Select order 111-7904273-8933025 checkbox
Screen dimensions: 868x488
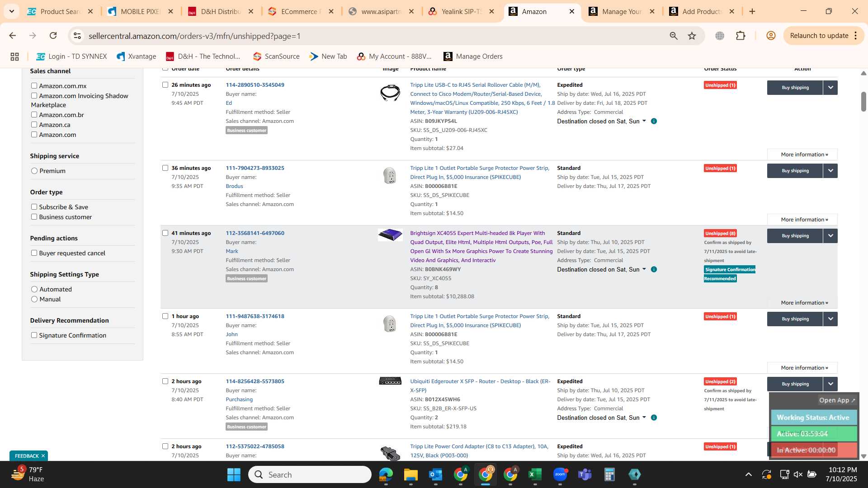pos(165,168)
